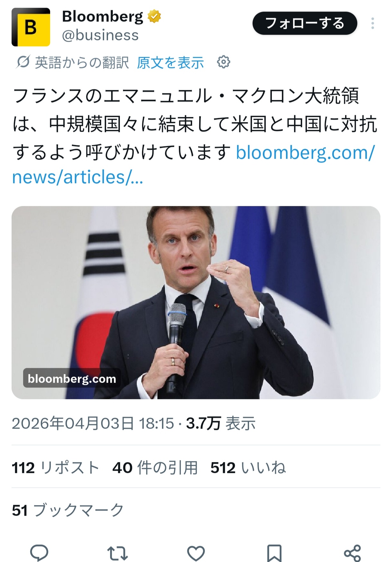Like the tweet with heart icon
Viewport: 392px width, 562px height.
(196, 553)
